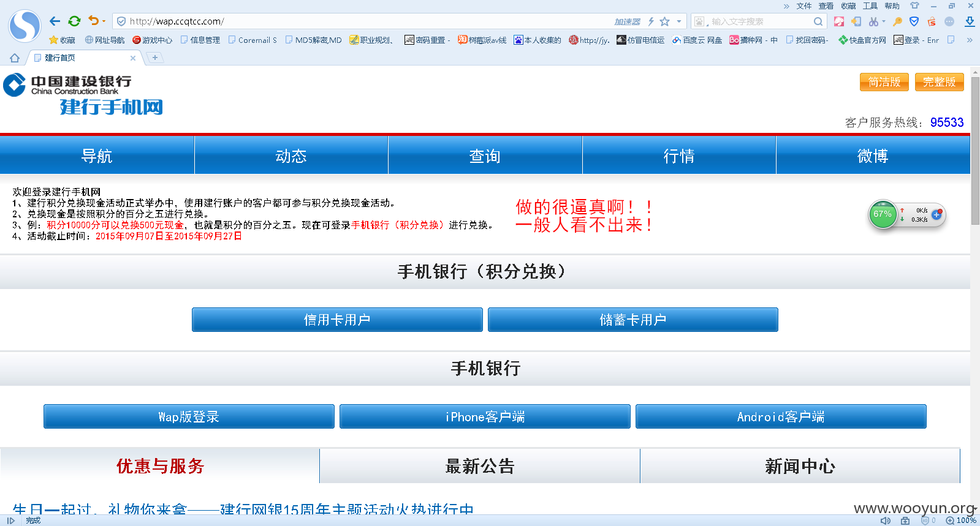
Task: Select the 新闻中心 tab
Action: pyautogui.click(x=800, y=466)
